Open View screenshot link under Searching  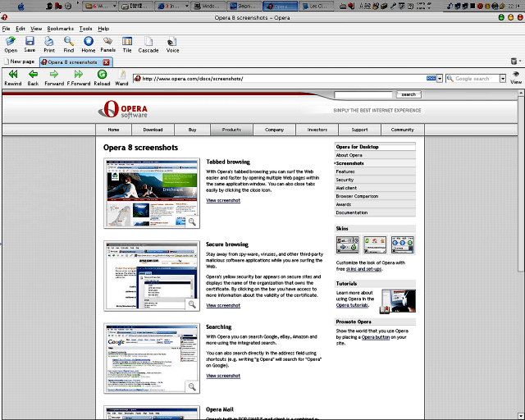[223, 376]
